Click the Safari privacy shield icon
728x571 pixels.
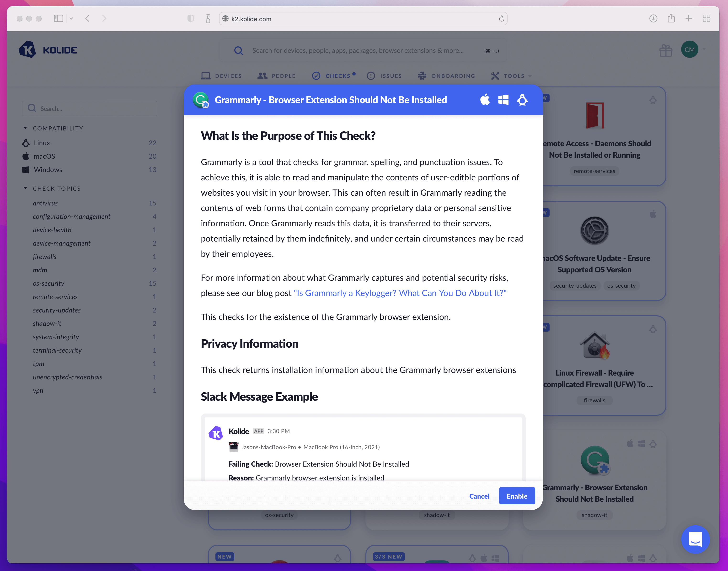coord(191,18)
